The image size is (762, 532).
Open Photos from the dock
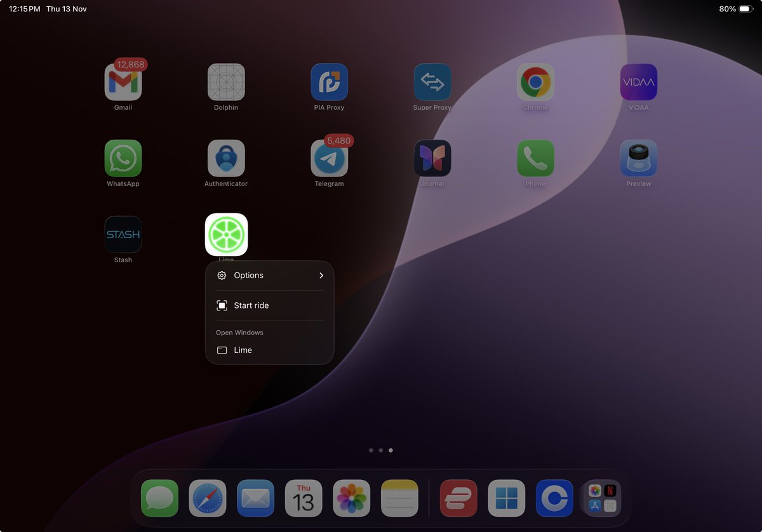(x=352, y=498)
